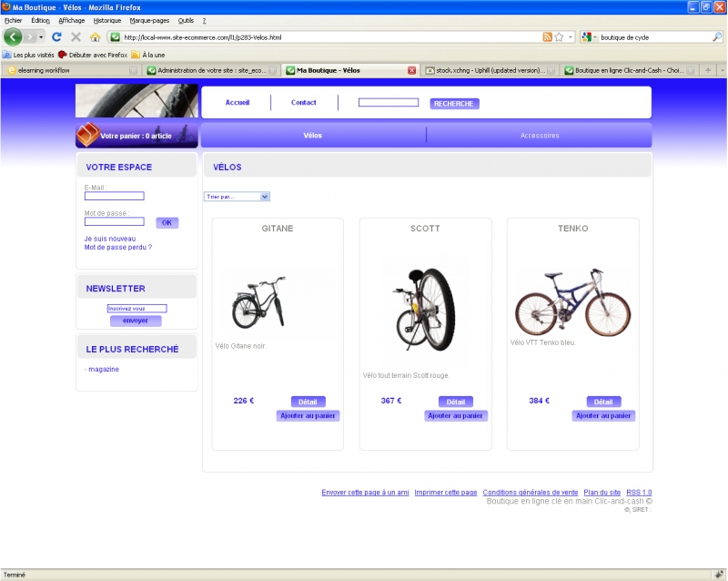This screenshot has height=581, width=728.
Task: Click the Accueil navigation link
Action: [x=238, y=103]
